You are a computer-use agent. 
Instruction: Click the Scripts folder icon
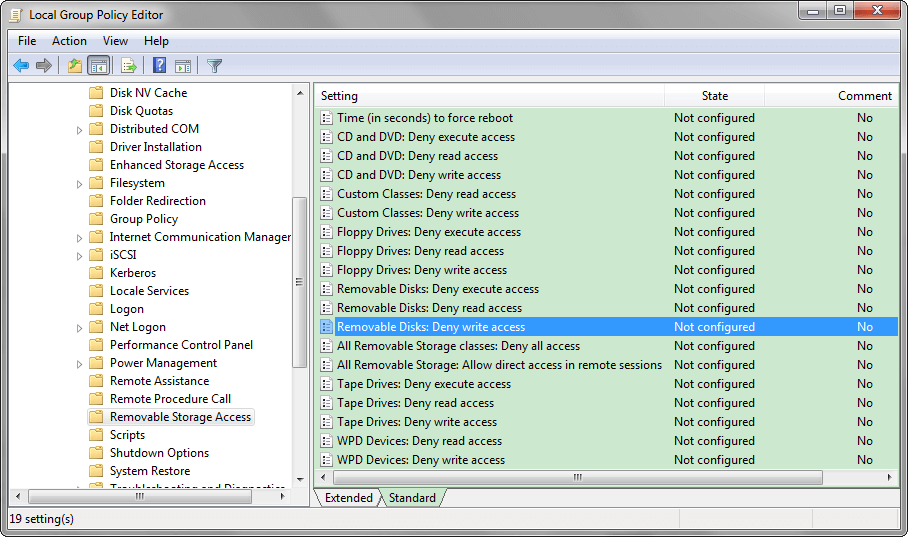tap(96, 435)
